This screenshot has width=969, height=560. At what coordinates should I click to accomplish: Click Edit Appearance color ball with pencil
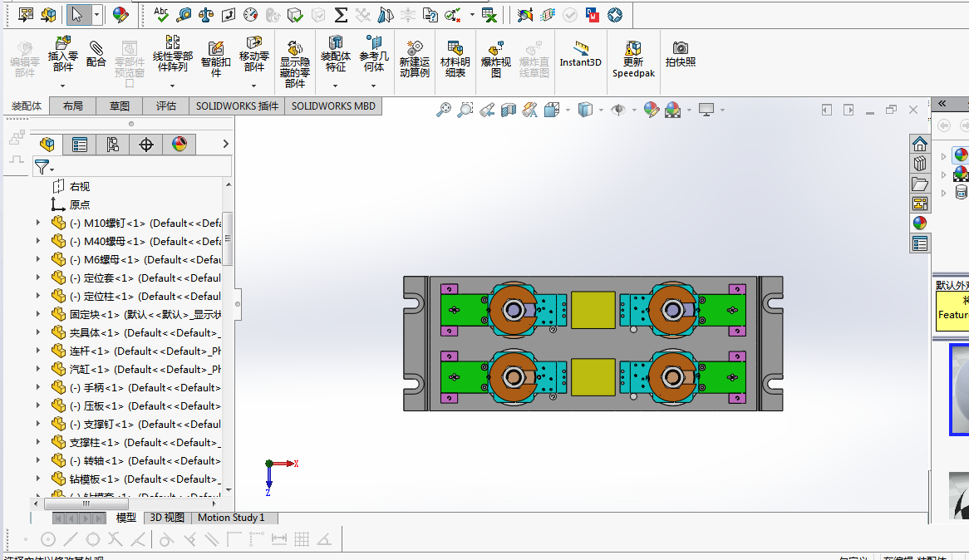point(651,110)
